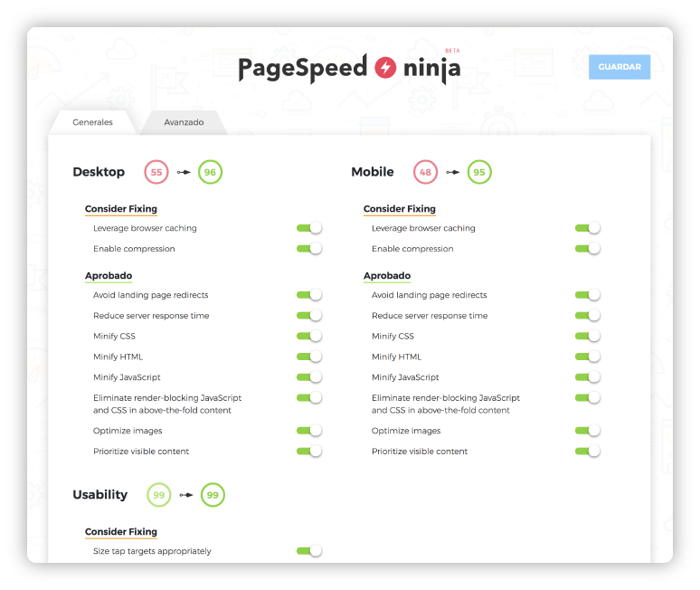
Task: Toggle Mobile Prioritize visible content
Action: 588,452
